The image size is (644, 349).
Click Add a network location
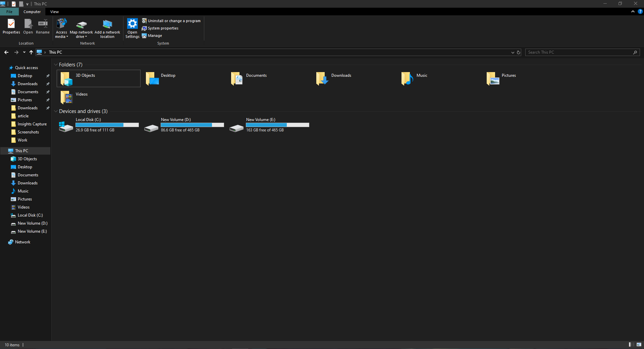click(x=107, y=28)
